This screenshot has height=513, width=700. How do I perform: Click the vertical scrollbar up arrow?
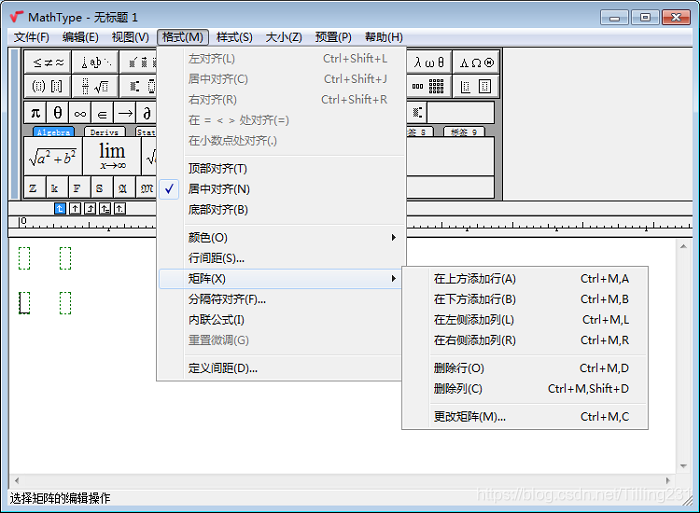point(683,246)
